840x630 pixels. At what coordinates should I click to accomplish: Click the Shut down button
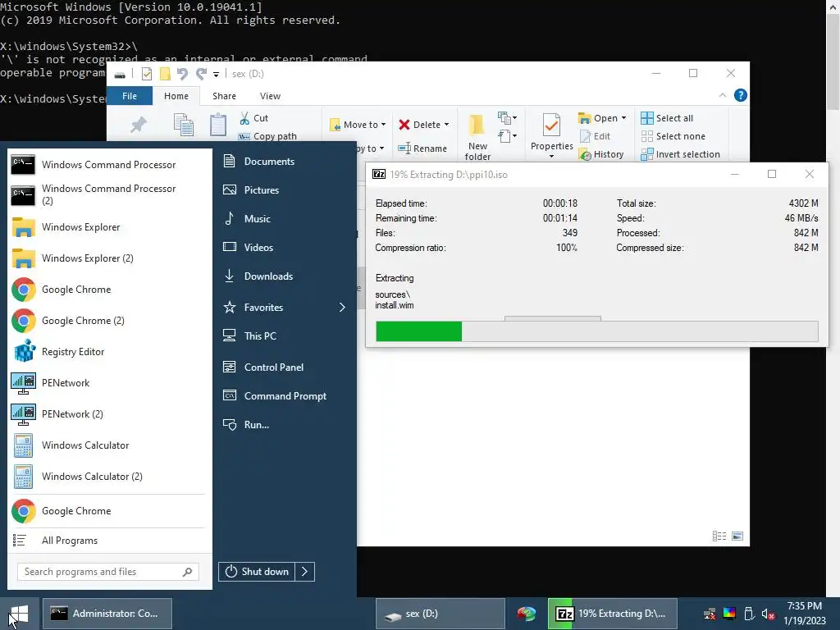pos(257,572)
